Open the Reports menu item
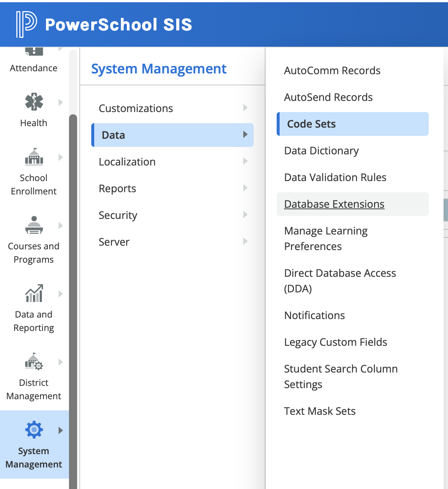Screen dimensions: 448x489 [117, 188]
